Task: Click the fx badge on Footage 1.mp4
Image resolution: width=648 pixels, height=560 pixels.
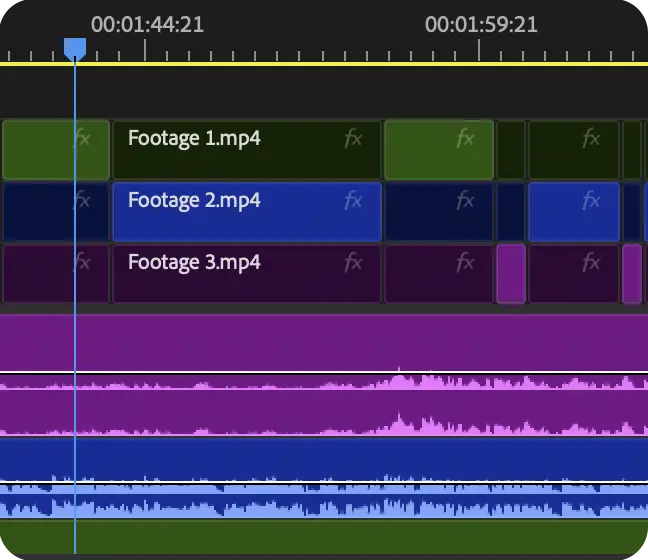Action: pos(352,139)
